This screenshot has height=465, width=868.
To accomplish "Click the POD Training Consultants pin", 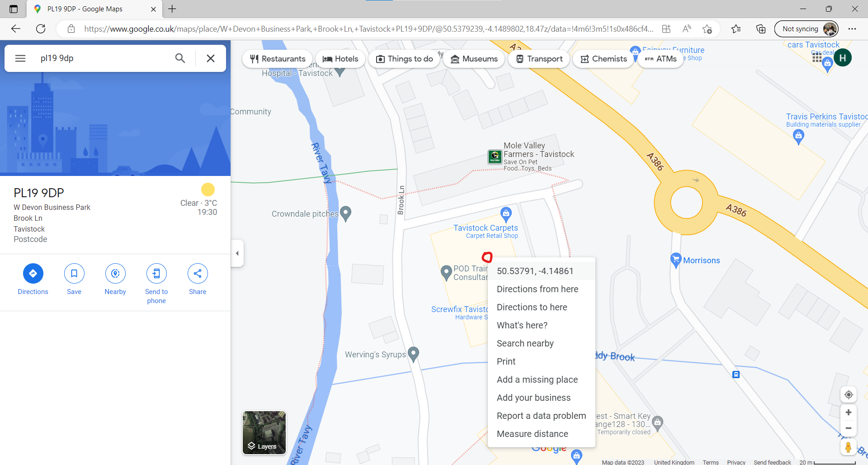I will coord(446,273).
